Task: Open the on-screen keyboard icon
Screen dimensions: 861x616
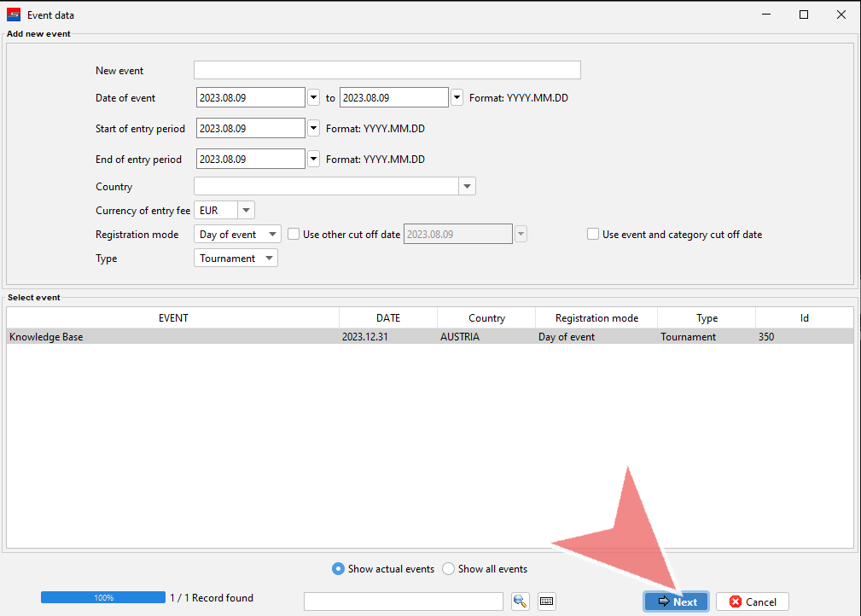Action: [x=547, y=601]
